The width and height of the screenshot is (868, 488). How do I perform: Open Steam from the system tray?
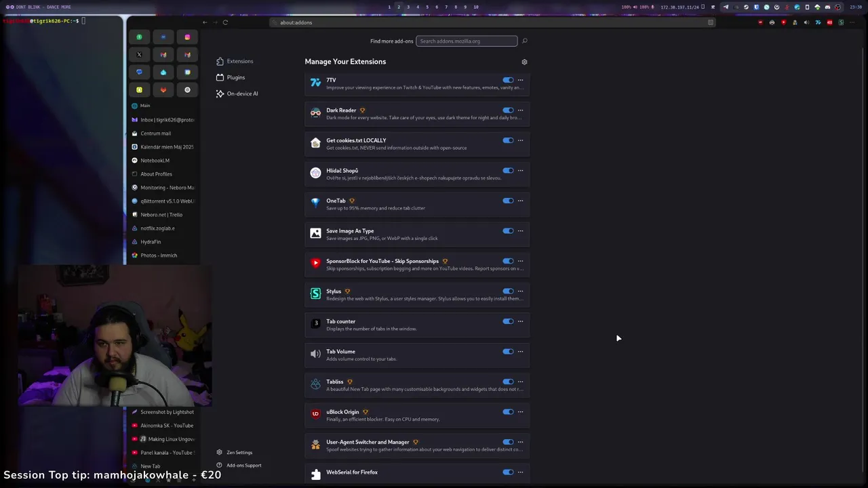click(x=746, y=7)
